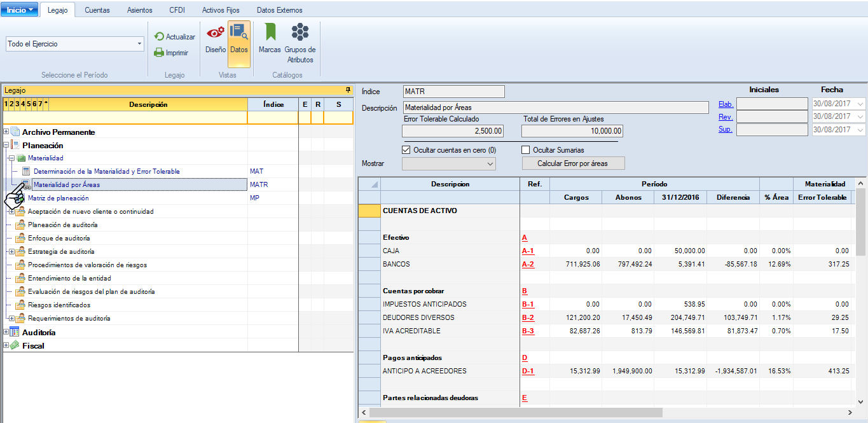Click the pin icon on Legajo panel
The width and height of the screenshot is (868, 423).
pos(348,90)
